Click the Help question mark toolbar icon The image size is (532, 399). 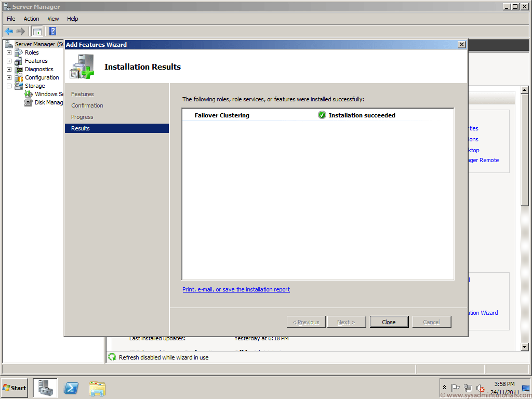(x=52, y=31)
